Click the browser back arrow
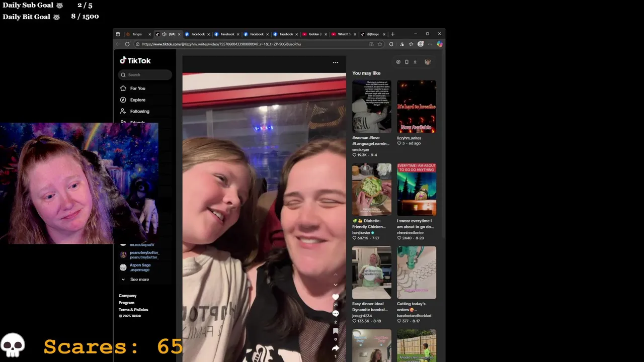644x362 pixels. coord(118,44)
